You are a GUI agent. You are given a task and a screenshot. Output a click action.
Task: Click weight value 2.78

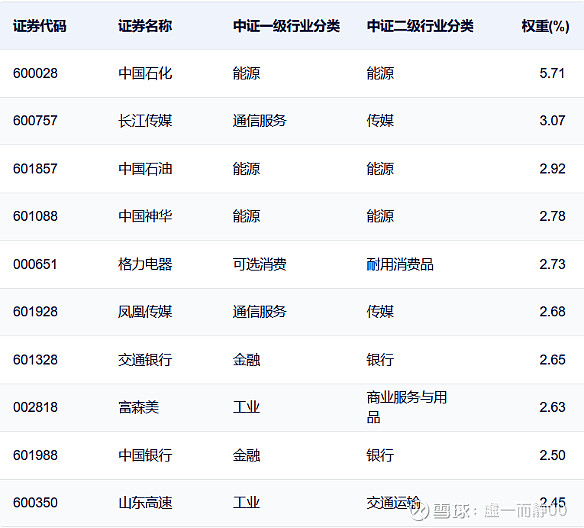coord(552,216)
